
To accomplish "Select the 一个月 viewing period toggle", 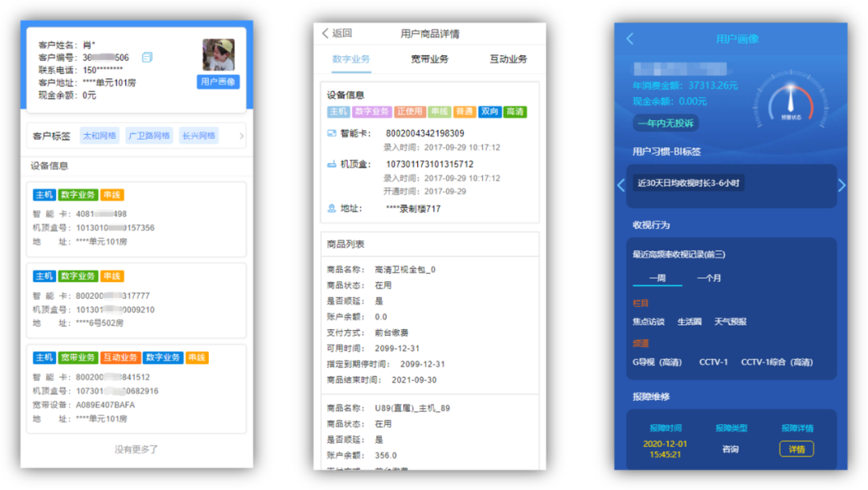I will coord(709,277).
